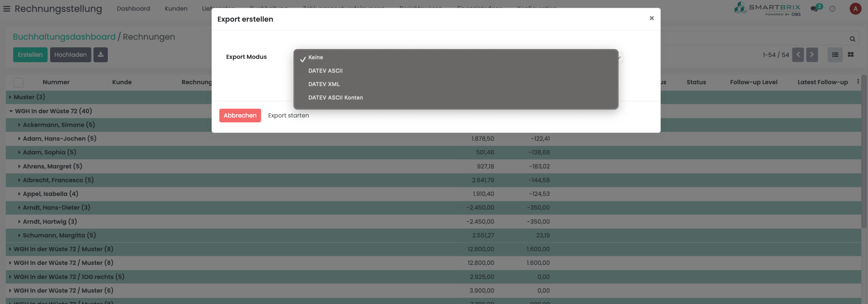Switch to kanban grid view
Image resolution: width=868 pixels, height=304 pixels.
point(851,55)
